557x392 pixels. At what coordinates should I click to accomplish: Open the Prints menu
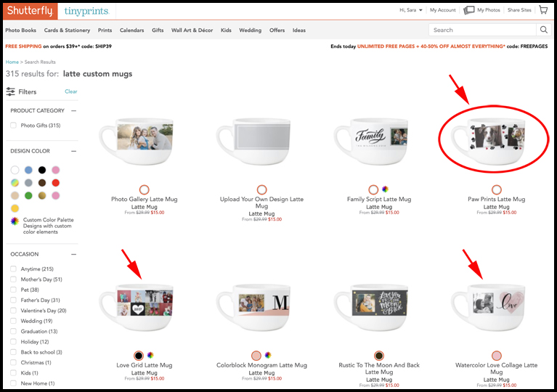pos(105,30)
